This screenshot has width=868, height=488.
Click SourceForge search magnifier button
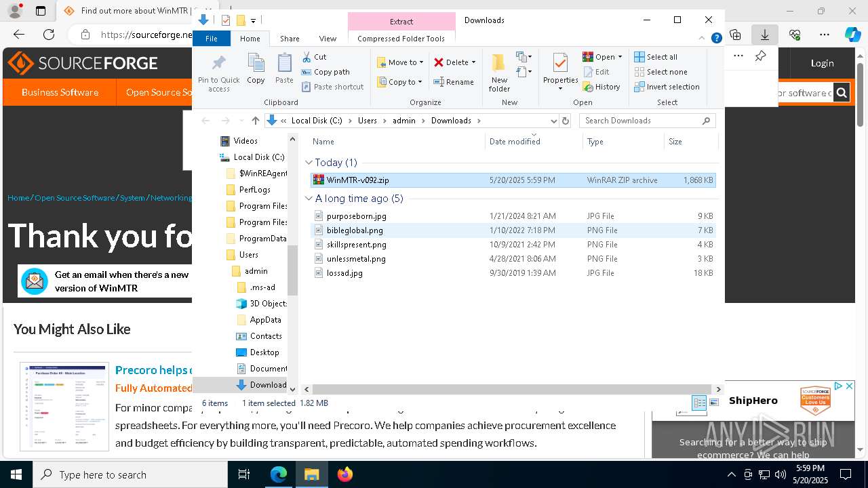(842, 93)
